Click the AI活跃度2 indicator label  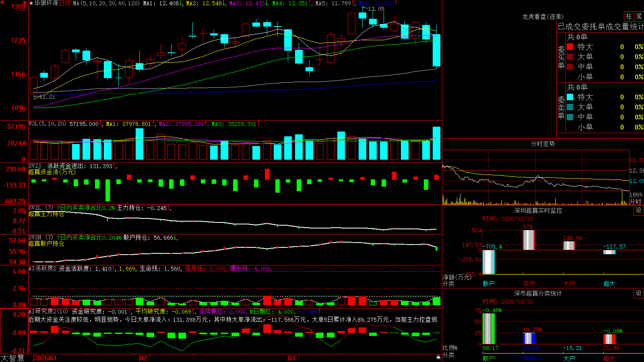(43, 268)
